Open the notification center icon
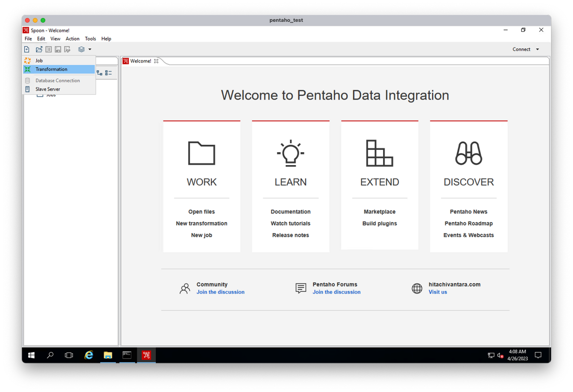 [539, 355]
